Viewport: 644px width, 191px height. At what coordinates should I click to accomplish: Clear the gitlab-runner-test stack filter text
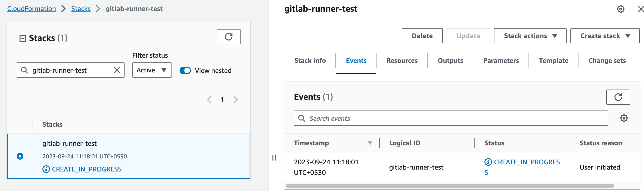[x=117, y=70]
